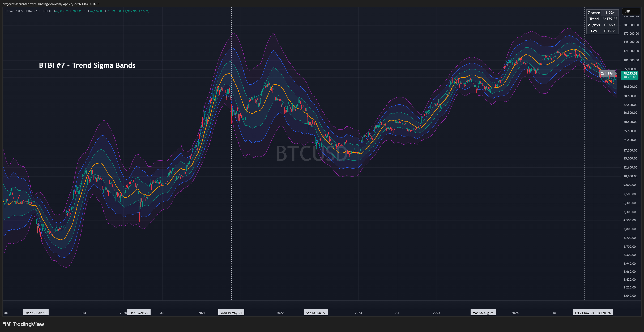Click the 15,000.00 price axis label

tap(630, 158)
